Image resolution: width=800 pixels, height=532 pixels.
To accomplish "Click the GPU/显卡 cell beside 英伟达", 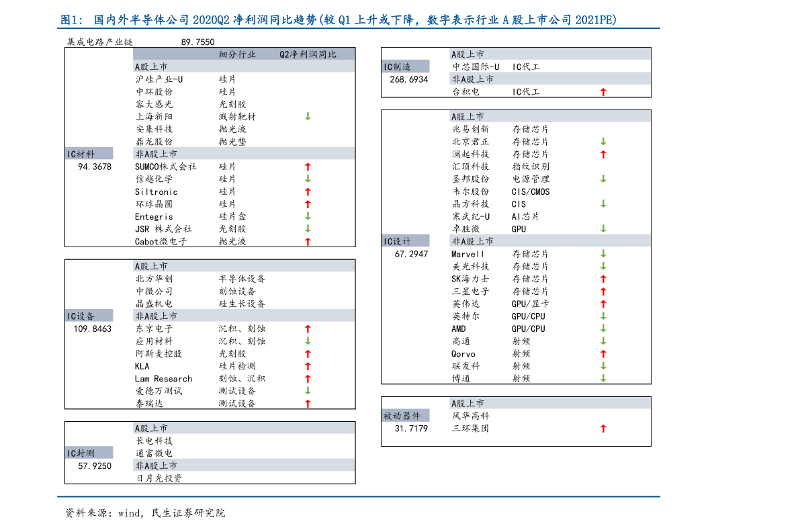I will point(531,304).
